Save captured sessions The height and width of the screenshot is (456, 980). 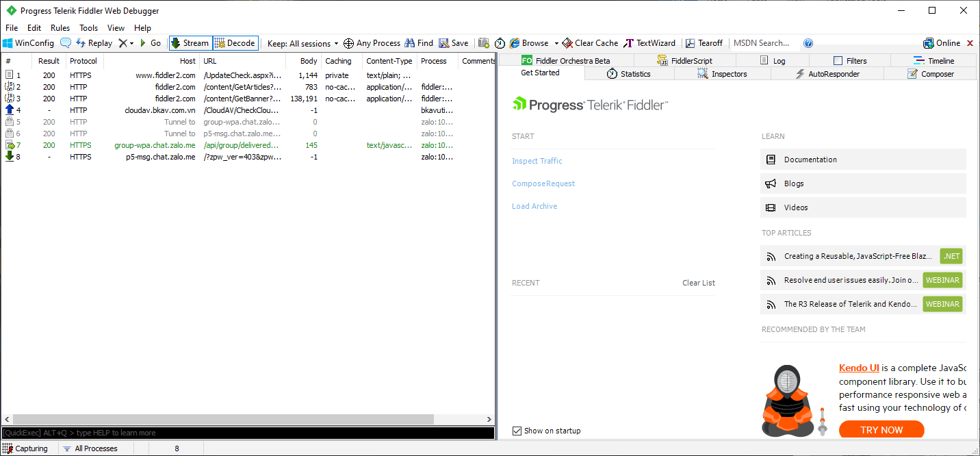coord(453,42)
